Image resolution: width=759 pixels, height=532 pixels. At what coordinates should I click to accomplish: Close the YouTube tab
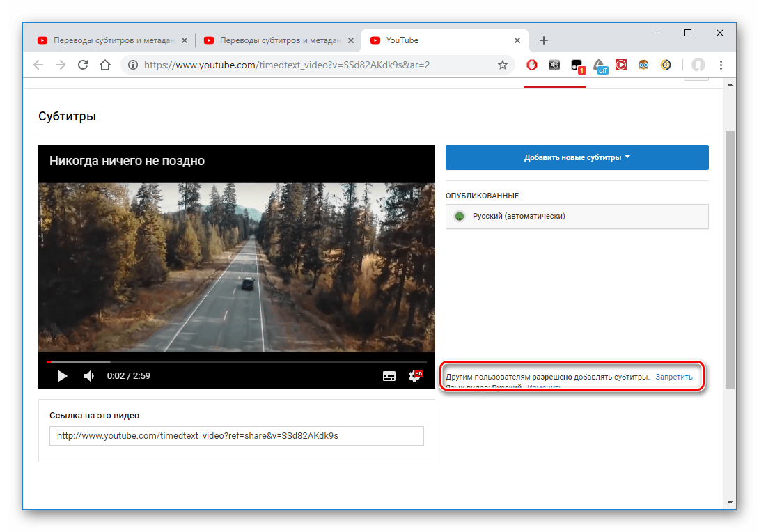517,40
